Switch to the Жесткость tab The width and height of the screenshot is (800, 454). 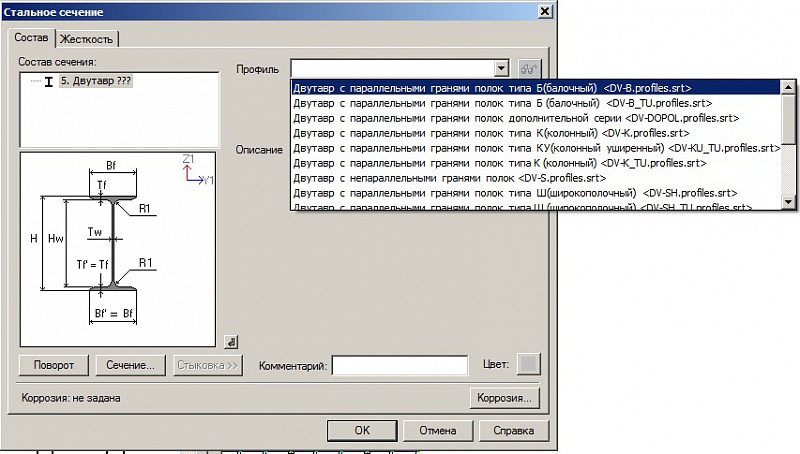(x=87, y=39)
